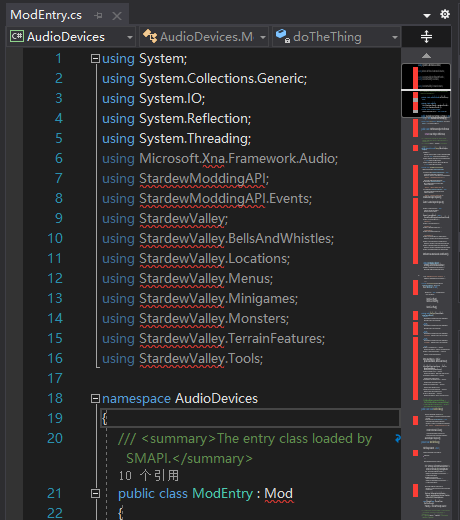The width and height of the screenshot is (460, 520).
Task: Click line number 17
Action: [x=55, y=378]
